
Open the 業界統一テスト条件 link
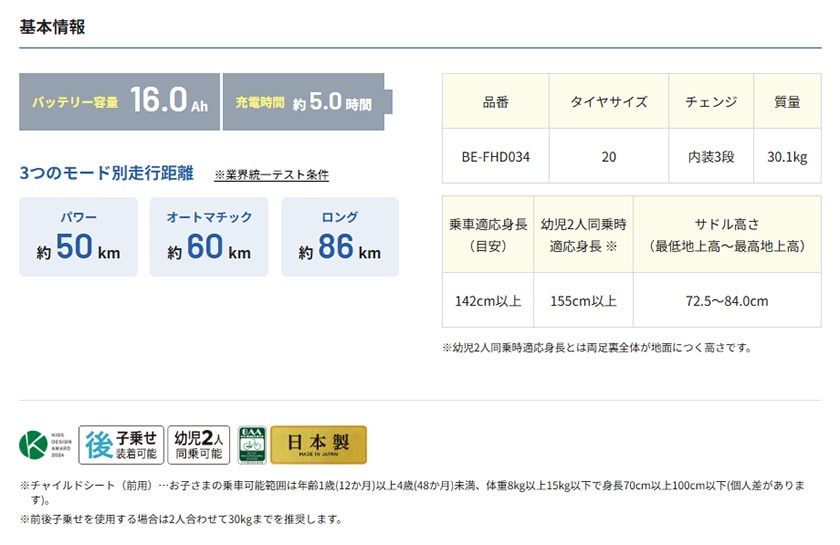coord(272,175)
